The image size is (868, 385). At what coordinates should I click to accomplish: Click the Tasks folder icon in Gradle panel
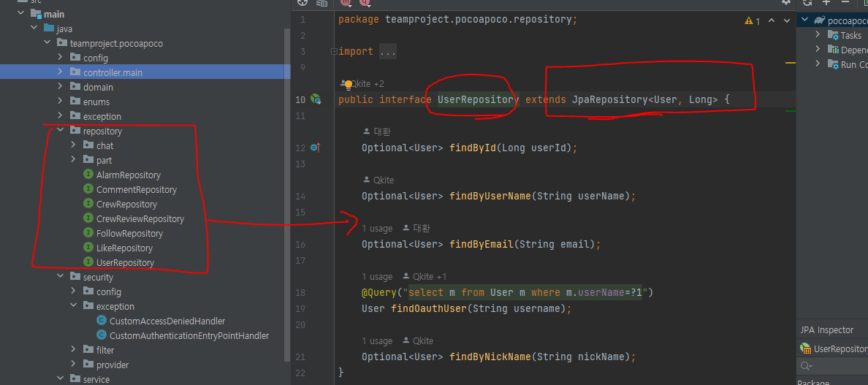[833, 35]
